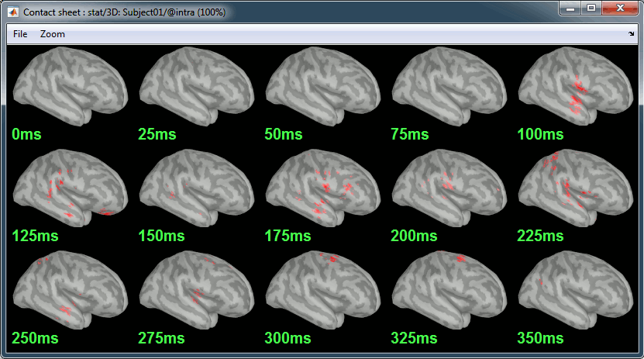Open the Zoom menu
This screenshot has height=359, width=644.
53,34
